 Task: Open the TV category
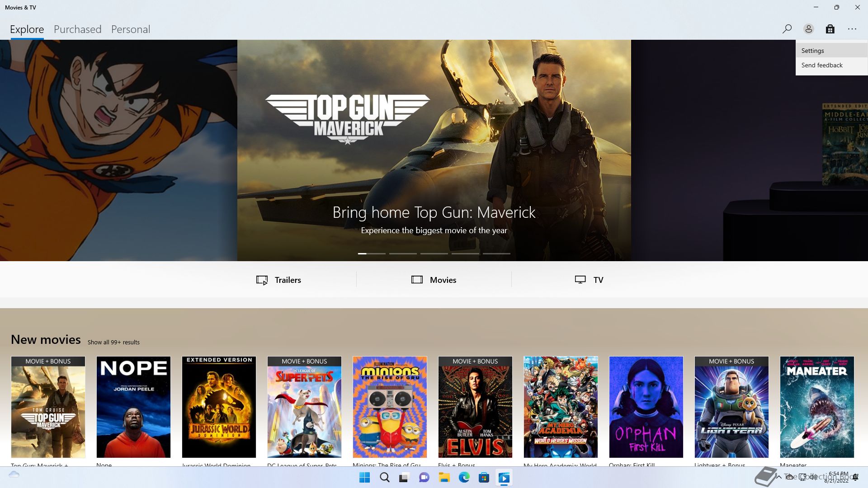(589, 280)
